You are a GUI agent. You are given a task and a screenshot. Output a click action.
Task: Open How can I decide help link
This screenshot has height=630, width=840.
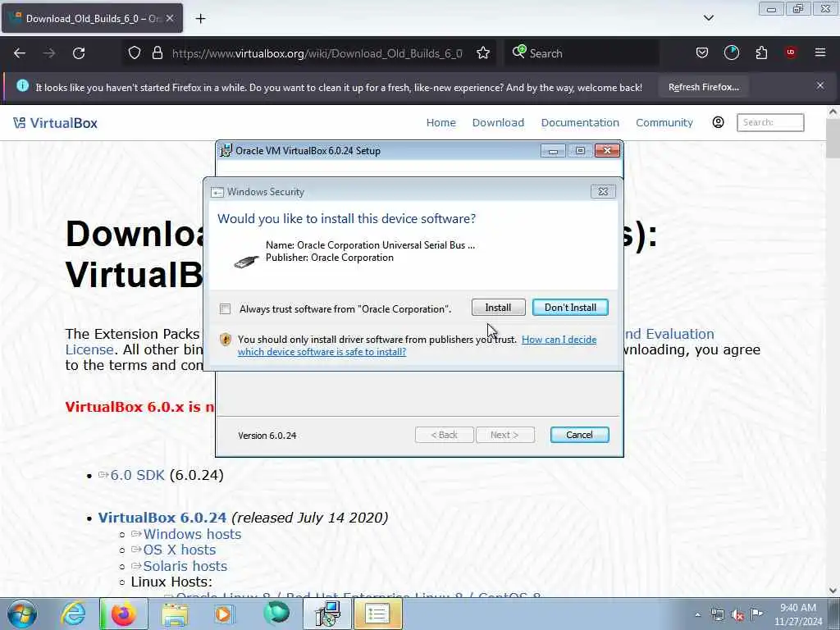(417, 345)
